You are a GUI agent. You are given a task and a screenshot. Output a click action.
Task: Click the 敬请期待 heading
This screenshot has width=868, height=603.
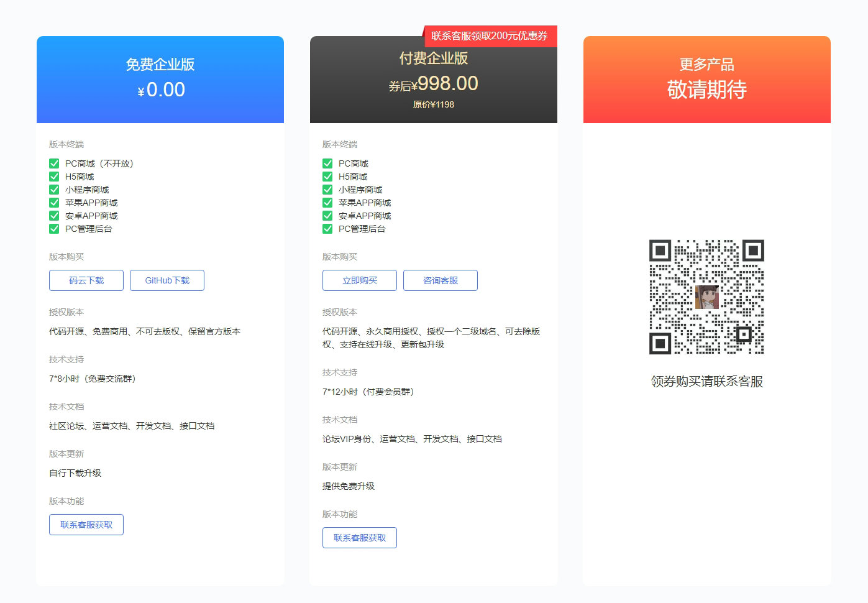707,90
